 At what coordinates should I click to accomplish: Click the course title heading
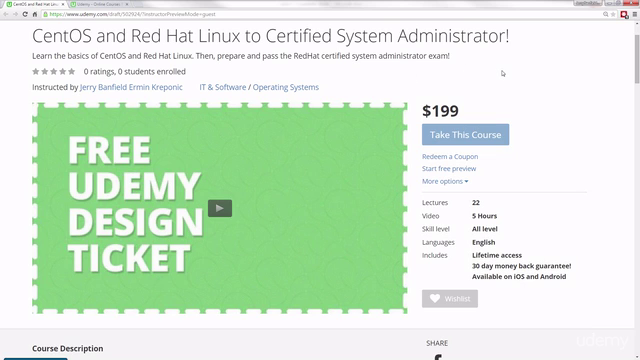point(271,36)
